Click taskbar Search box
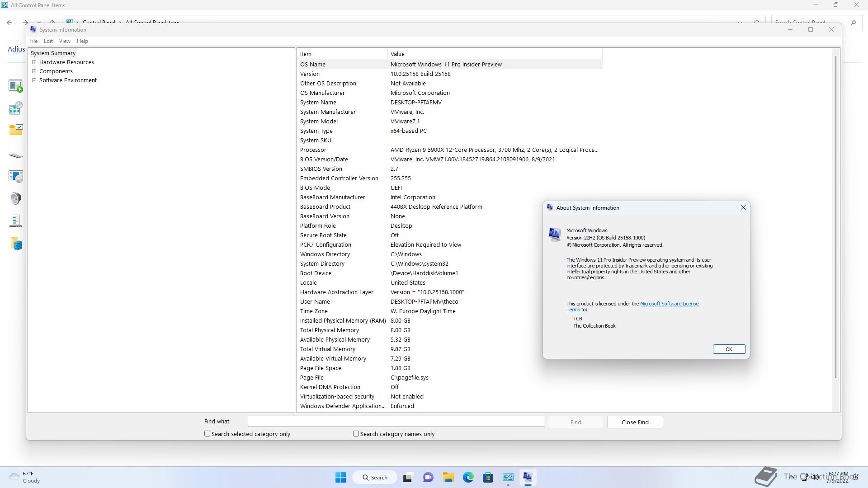Image resolution: width=868 pixels, height=488 pixels. [x=375, y=477]
